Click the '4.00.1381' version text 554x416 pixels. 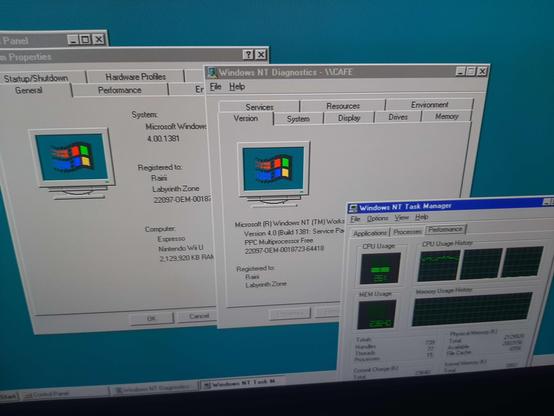click(163, 139)
